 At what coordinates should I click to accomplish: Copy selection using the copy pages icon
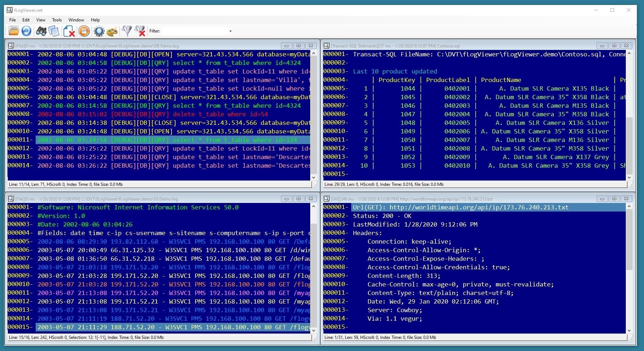pos(54,31)
